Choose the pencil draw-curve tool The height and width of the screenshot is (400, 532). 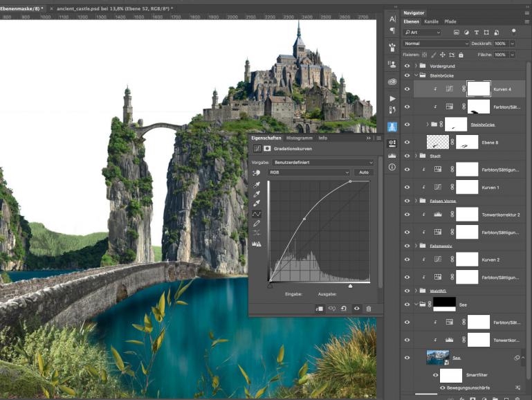[257, 224]
